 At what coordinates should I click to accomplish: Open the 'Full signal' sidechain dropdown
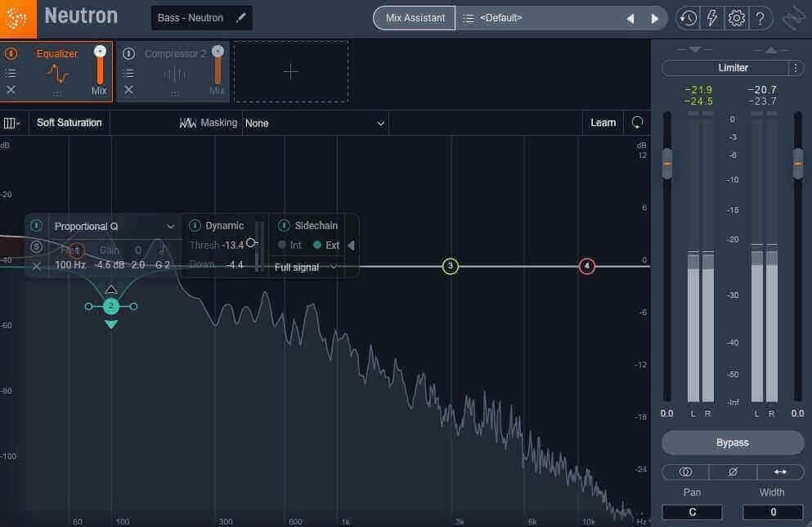(306, 268)
